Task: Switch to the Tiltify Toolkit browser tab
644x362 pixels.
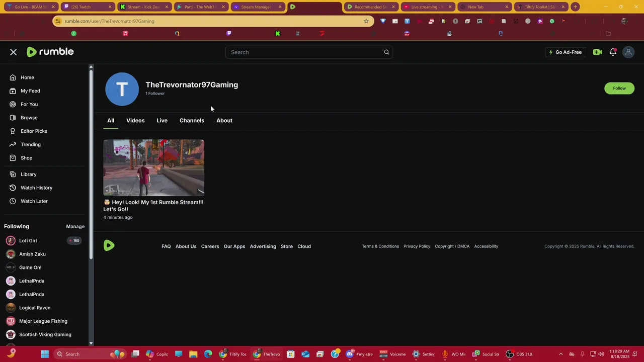Action: pyautogui.click(x=542, y=7)
